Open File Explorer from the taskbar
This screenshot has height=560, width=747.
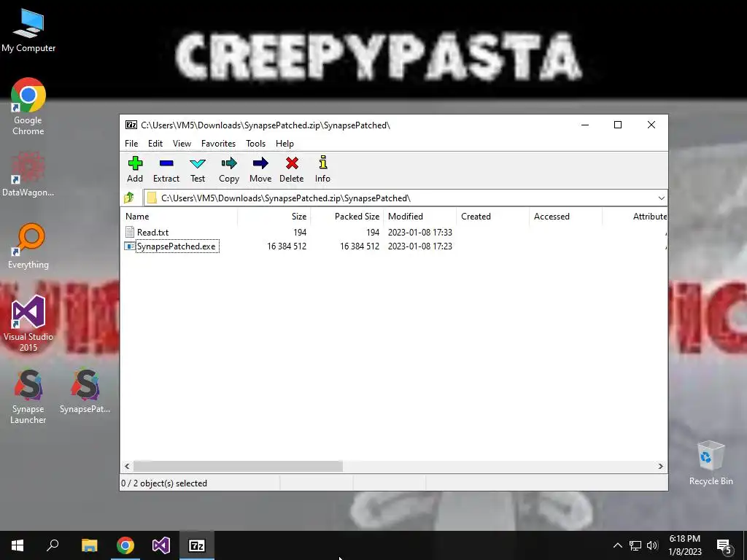pos(89,545)
